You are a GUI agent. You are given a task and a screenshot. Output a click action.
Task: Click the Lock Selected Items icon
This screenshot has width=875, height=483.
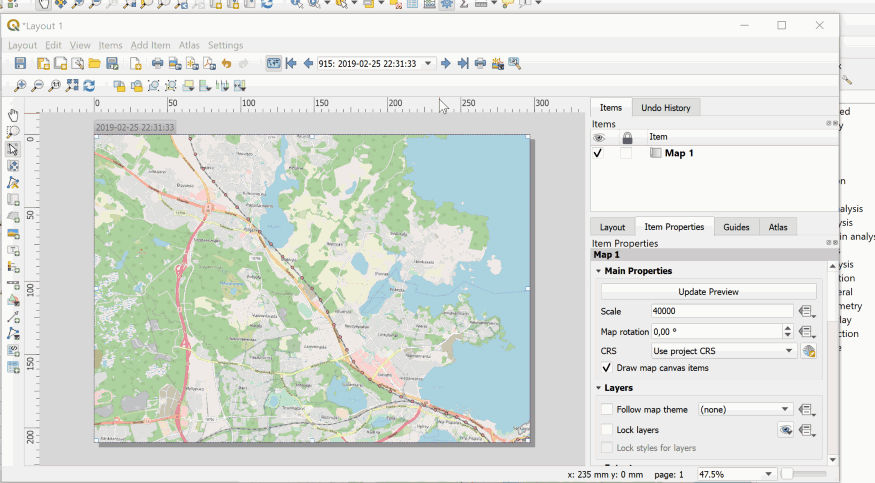(x=119, y=86)
